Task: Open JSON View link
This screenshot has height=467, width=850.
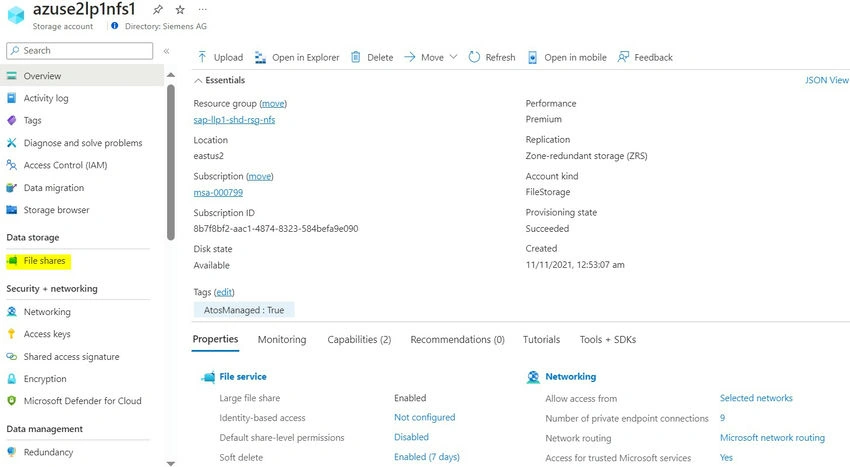Action: (827, 80)
